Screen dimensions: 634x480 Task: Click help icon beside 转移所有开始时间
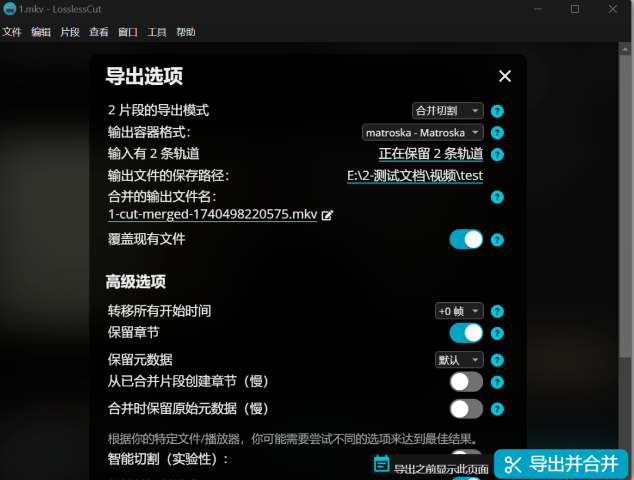point(497,312)
